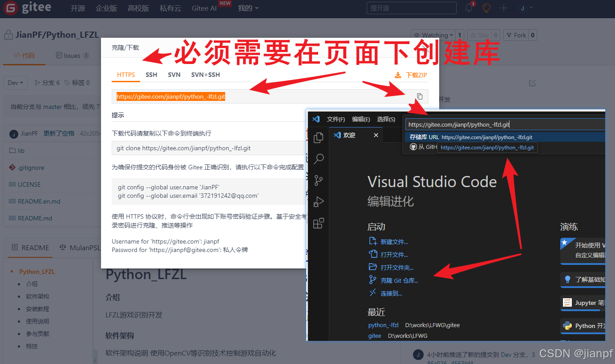Open VS Code Source Control icon
Screen dimensions: 615x364
tap(319, 180)
